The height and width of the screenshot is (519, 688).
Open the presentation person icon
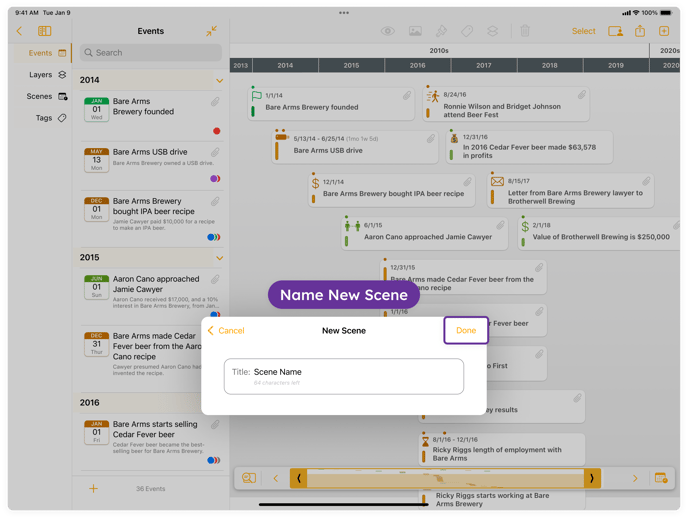[615, 31]
